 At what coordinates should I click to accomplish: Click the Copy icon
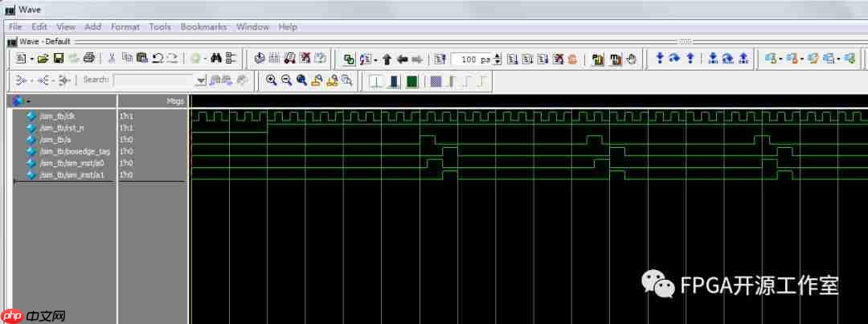click(x=127, y=58)
